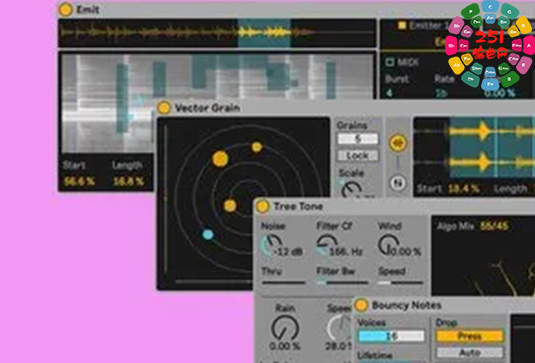Toggle the Lock button under Grains
Viewport: 535px width, 363px height.
pos(357,155)
